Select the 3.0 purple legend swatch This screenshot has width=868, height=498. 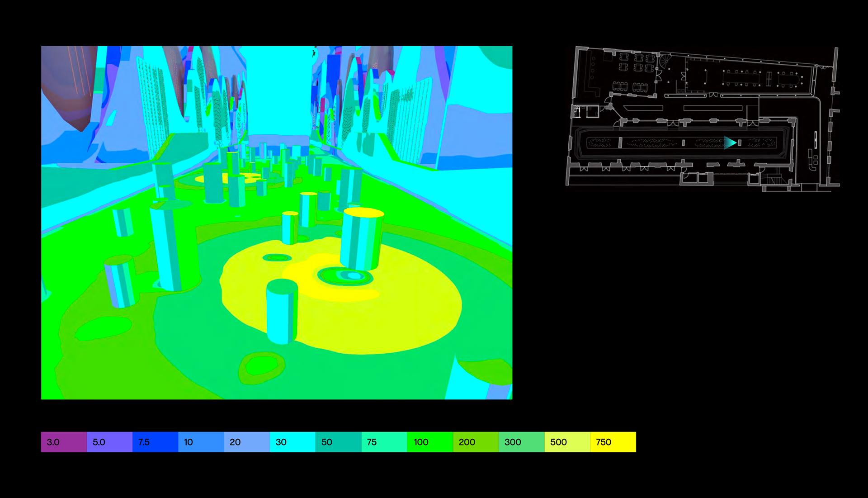click(64, 442)
